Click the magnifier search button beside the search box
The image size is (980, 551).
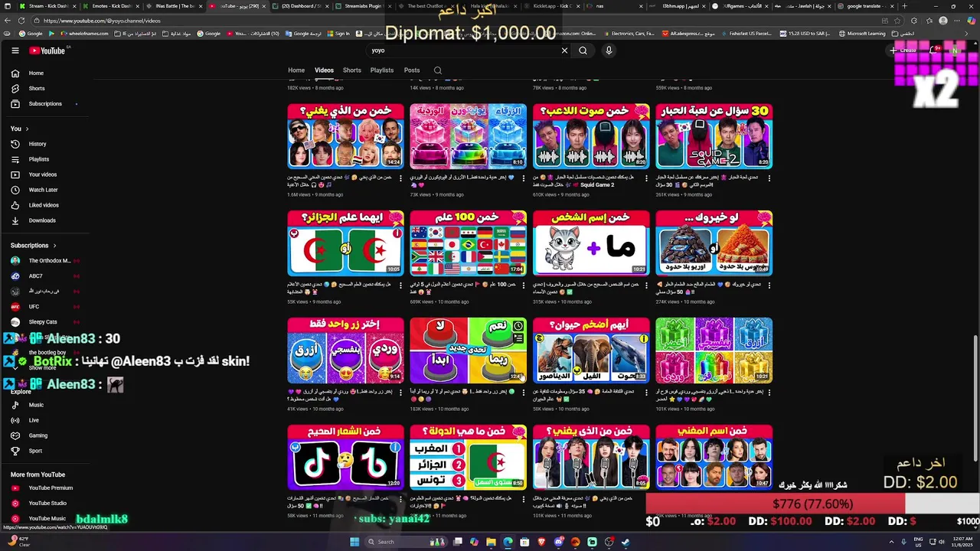pyautogui.click(x=583, y=51)
